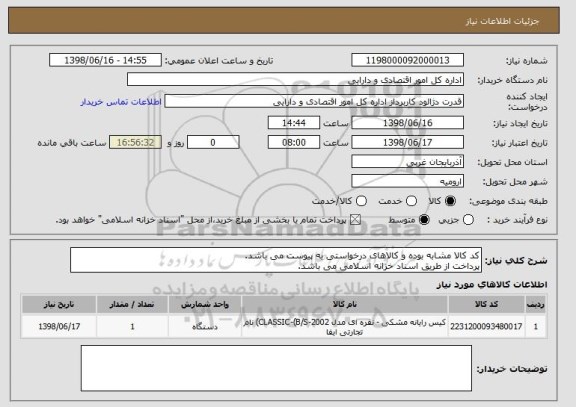Click the section title اطلاعات کالاهای مورد نیاز

point(492,285)
